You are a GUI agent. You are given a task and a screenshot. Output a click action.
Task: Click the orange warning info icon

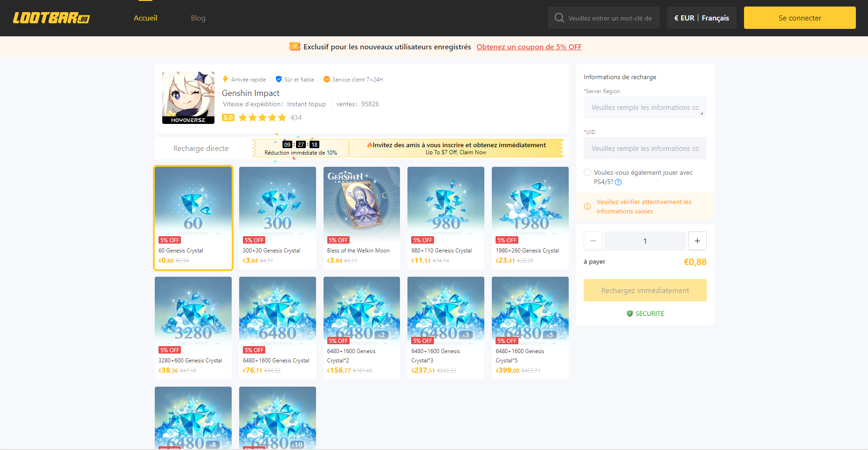[587, 206]
